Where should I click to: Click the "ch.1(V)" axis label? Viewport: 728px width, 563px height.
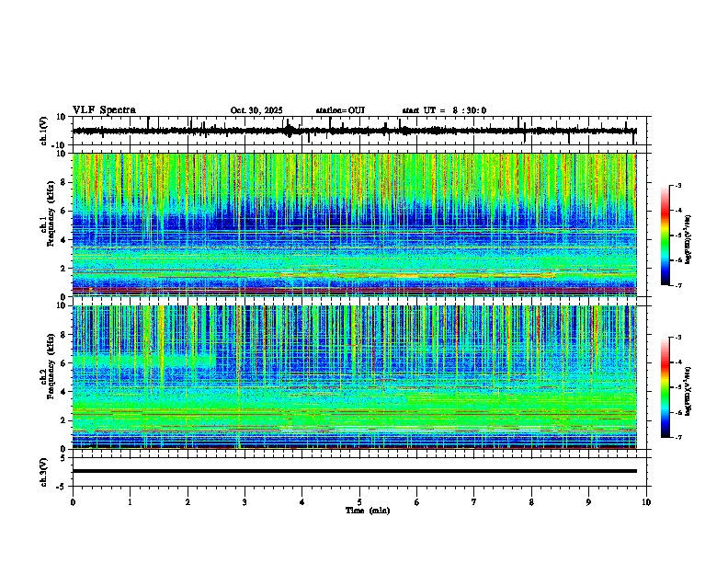44,131
